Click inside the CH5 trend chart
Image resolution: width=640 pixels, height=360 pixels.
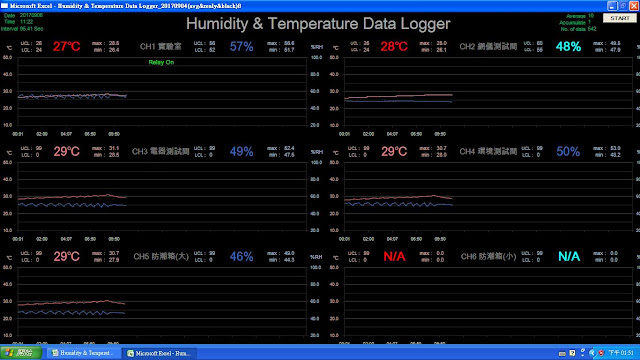coord(162,301)
